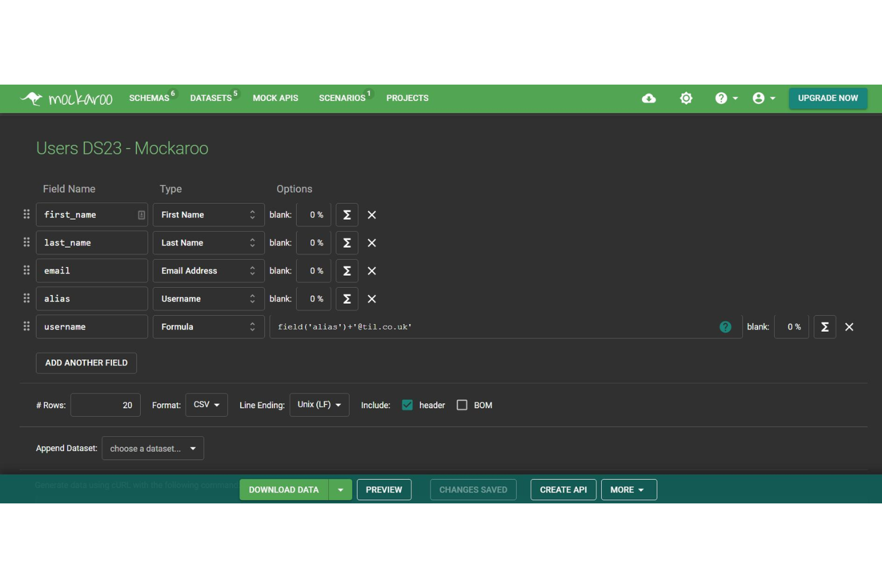Viewport: 882px width, 588px height.
Task: Grab the drag handle for the username row
Action: tap(26, 326)
